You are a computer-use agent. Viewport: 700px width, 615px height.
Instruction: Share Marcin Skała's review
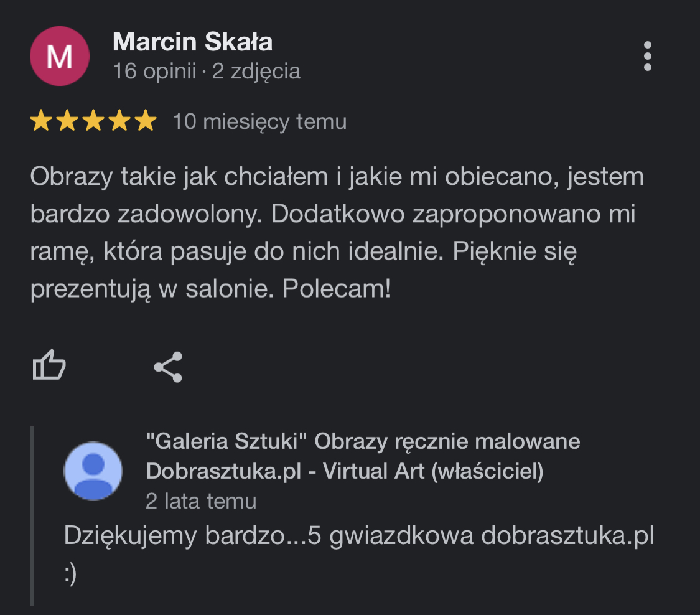coord(168,367)
